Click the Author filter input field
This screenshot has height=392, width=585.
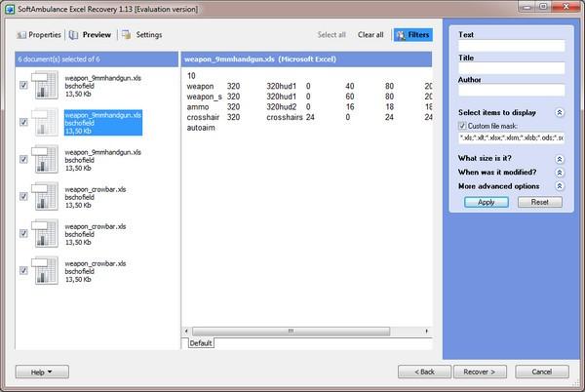(x=511, y=91)
